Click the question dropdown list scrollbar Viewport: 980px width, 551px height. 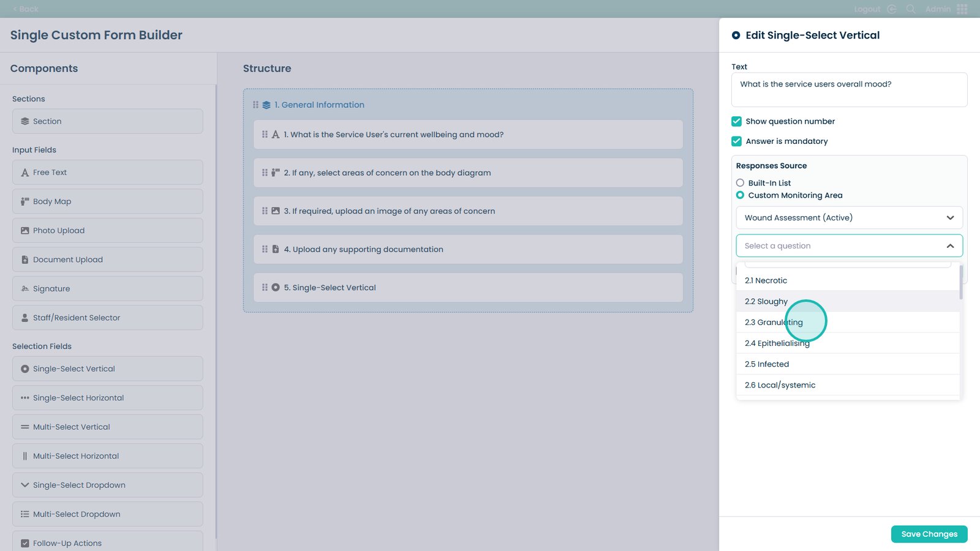coord(960,283)
